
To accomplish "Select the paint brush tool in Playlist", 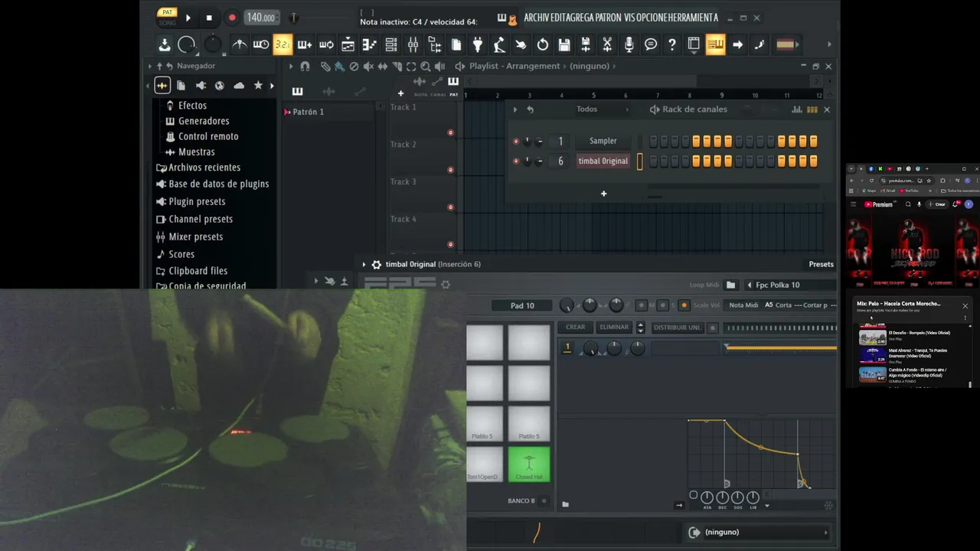I will tap(339, 67).
